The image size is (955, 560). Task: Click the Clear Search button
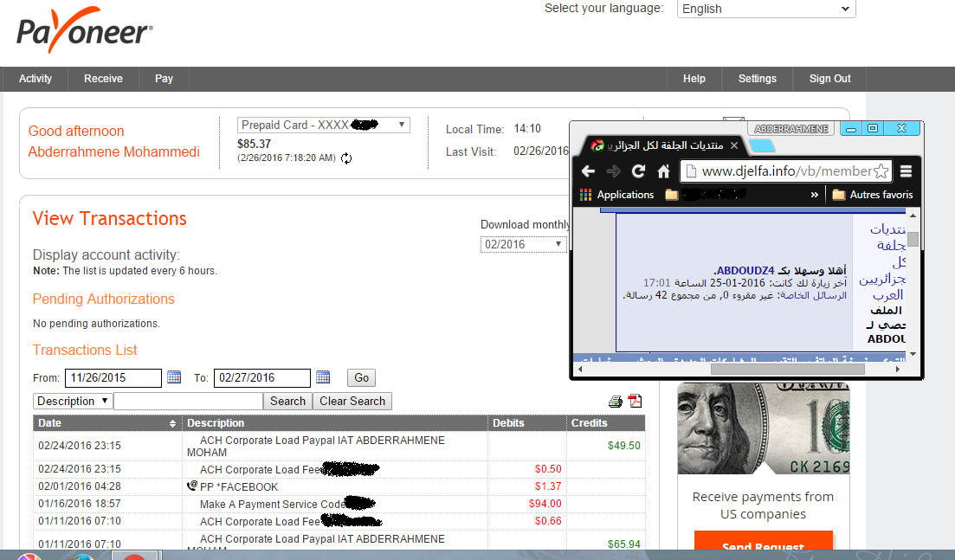tap(352, 402)
